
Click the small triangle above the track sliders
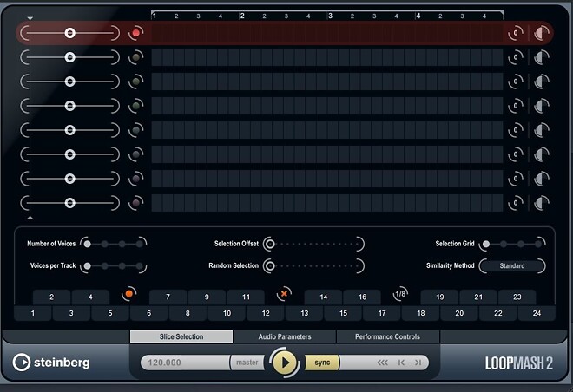(x=31, y=18)
